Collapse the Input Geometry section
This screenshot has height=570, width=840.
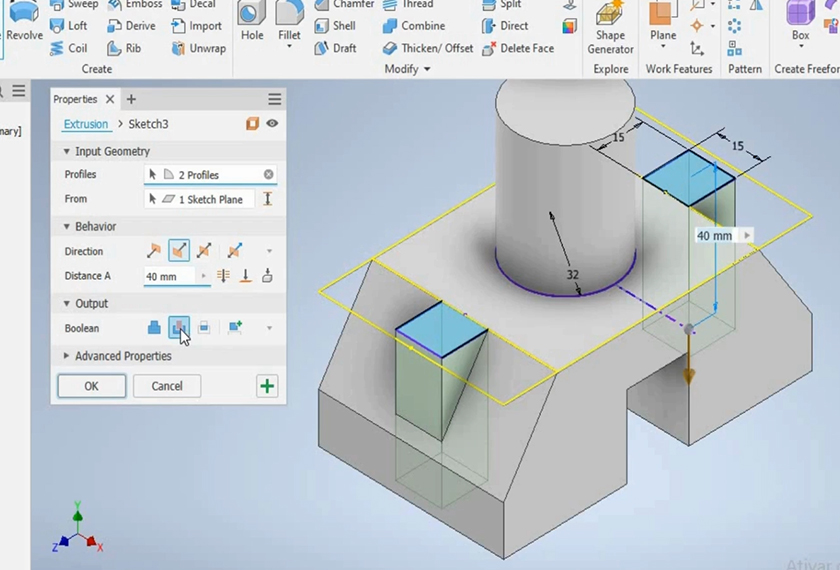coord(67,152)
